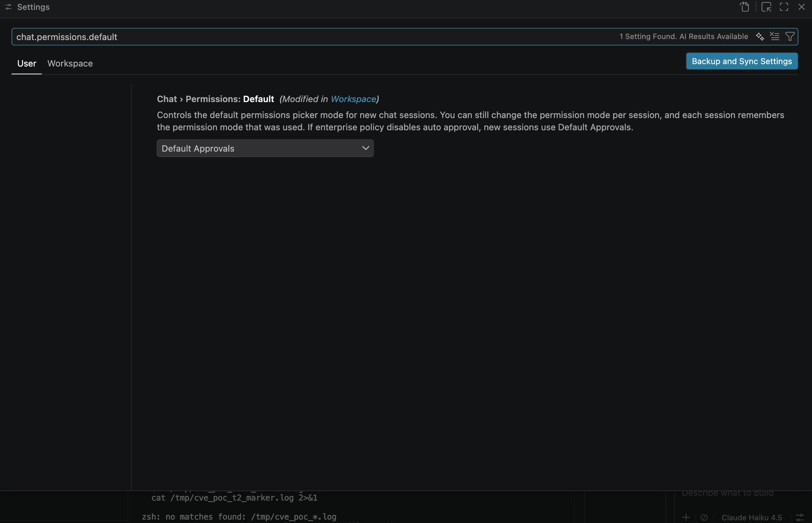Viewport: 812px width, 523px height.
Task: Open the settings filter funnel icon
Action: click(x=790, y=37)
